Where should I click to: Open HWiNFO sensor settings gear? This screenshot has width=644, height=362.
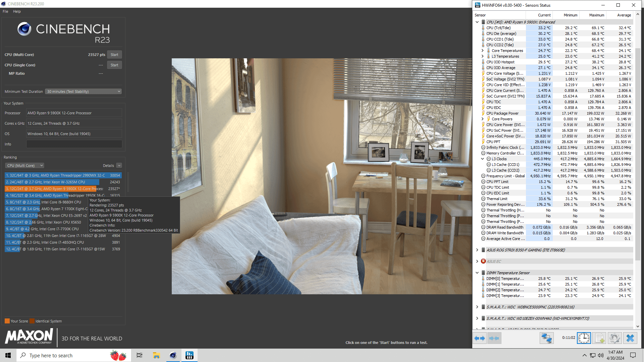[614, 338]
